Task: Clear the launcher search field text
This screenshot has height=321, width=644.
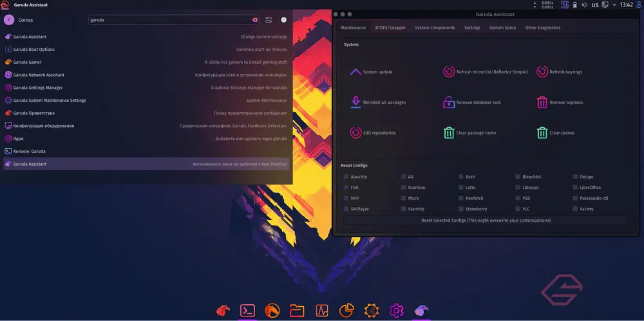Action: coord(254,20)
